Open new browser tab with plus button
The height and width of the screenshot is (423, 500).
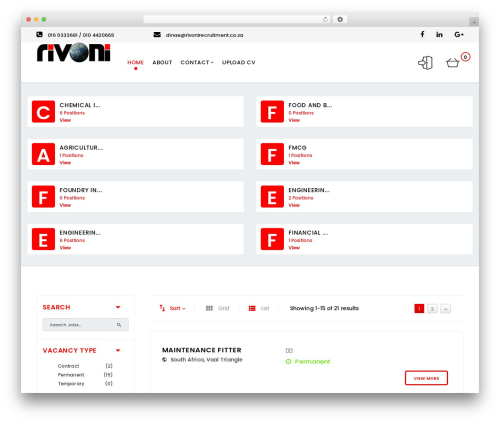coord(474,22)
